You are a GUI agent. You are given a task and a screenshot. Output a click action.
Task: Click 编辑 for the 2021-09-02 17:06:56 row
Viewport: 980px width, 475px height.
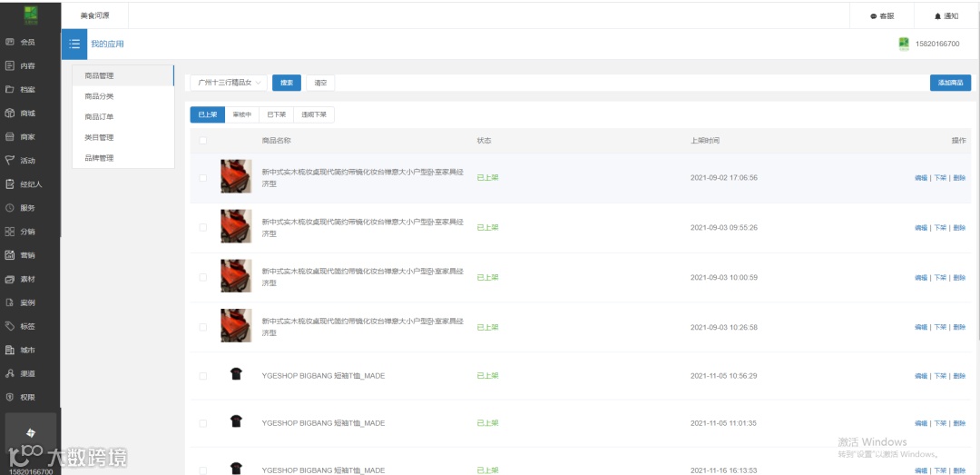[x=921, y=178]
